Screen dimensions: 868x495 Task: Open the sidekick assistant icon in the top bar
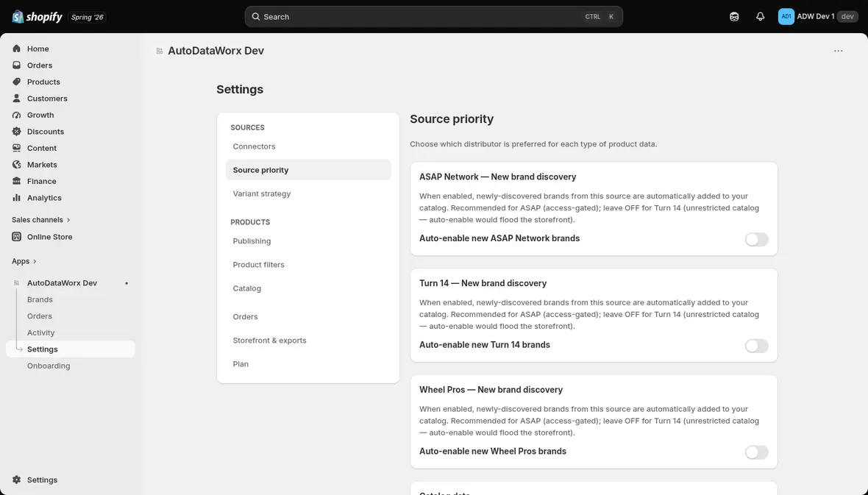(x=734, y=17)
